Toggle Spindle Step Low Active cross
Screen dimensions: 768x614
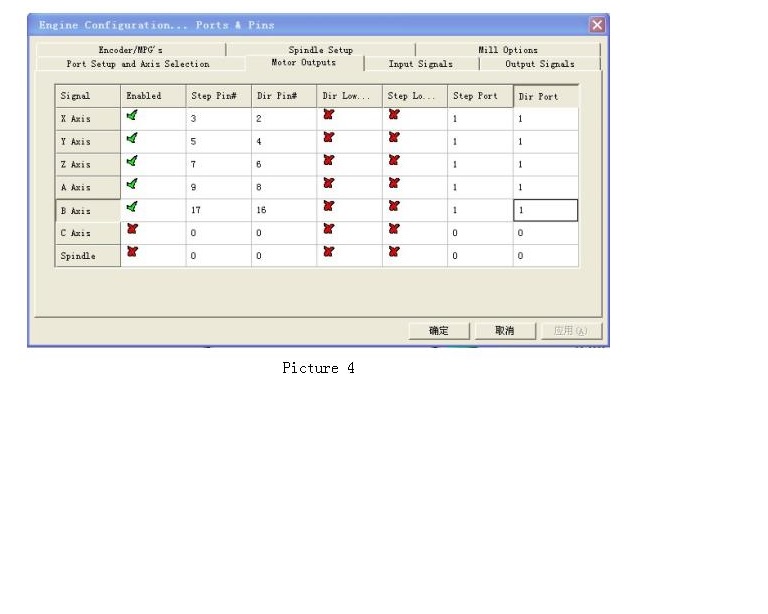[394, 252]
